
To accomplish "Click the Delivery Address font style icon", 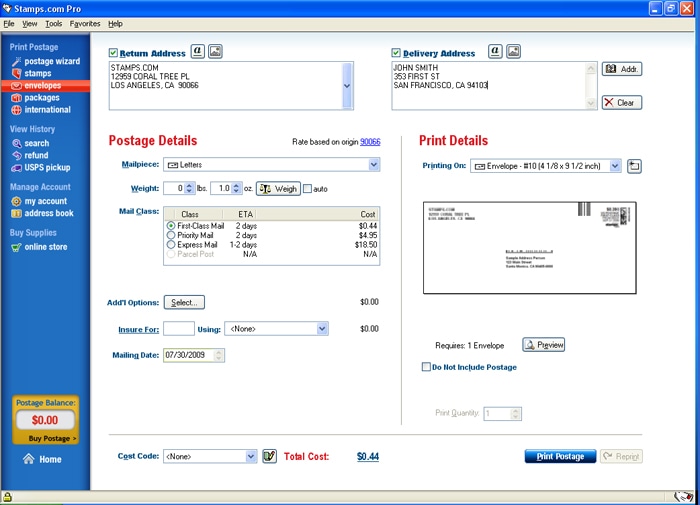I will [495, 52].
